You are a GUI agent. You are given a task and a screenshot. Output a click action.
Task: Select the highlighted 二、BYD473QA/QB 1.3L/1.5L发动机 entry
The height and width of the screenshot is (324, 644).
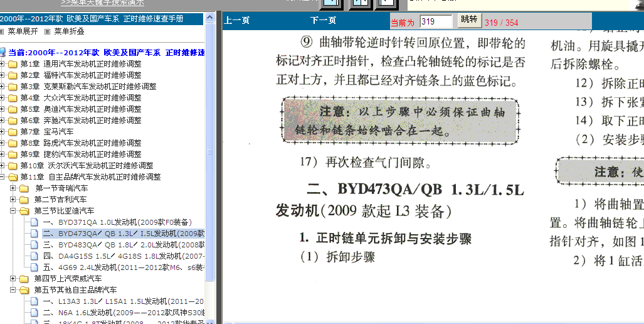point(123,234)
